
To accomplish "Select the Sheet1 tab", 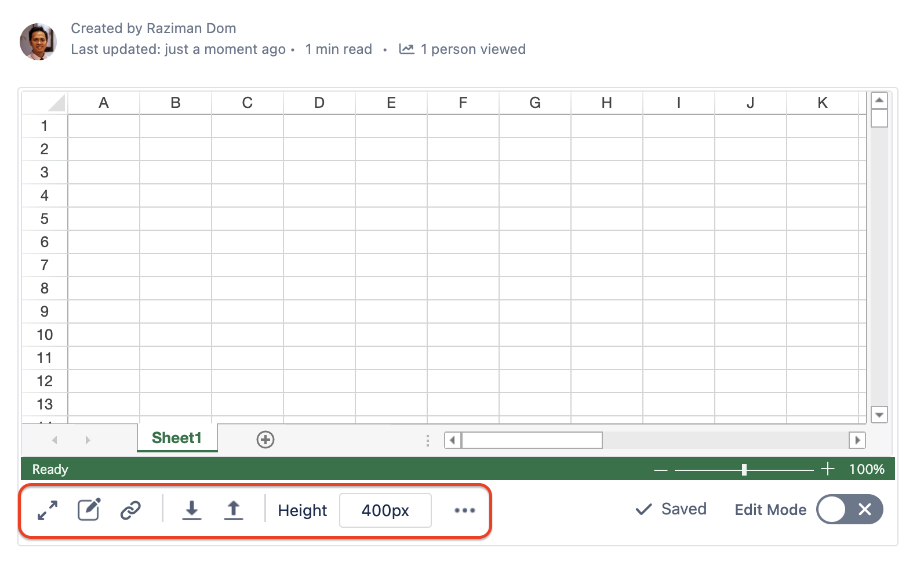I will point(177,438).
